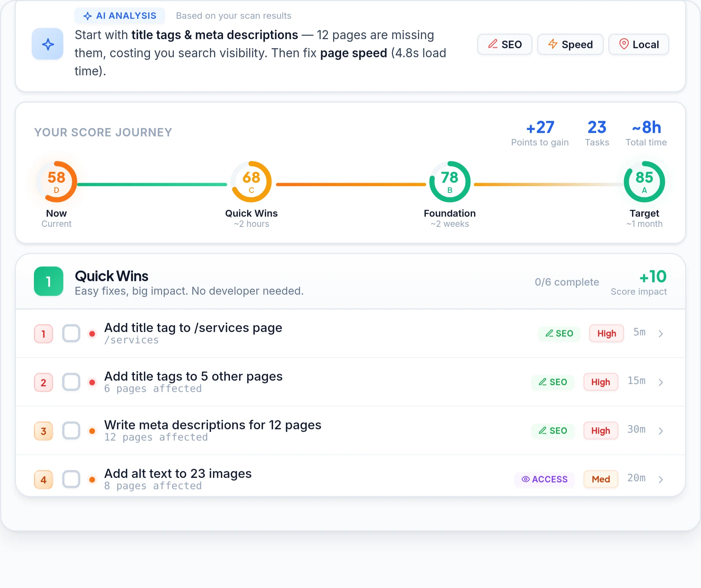
Task: Open the SEO filter button
Action: 505,44
